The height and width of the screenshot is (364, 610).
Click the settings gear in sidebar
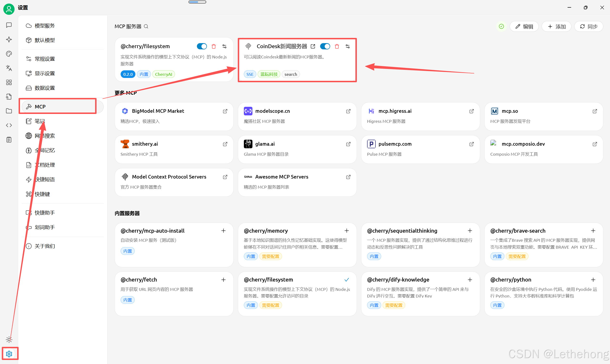coord(9,354)
